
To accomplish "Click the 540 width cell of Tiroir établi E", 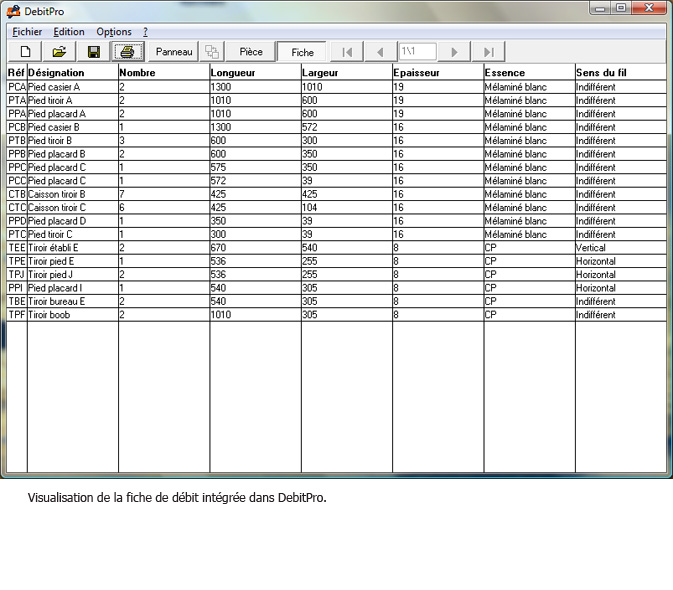I will click(347, 248).
